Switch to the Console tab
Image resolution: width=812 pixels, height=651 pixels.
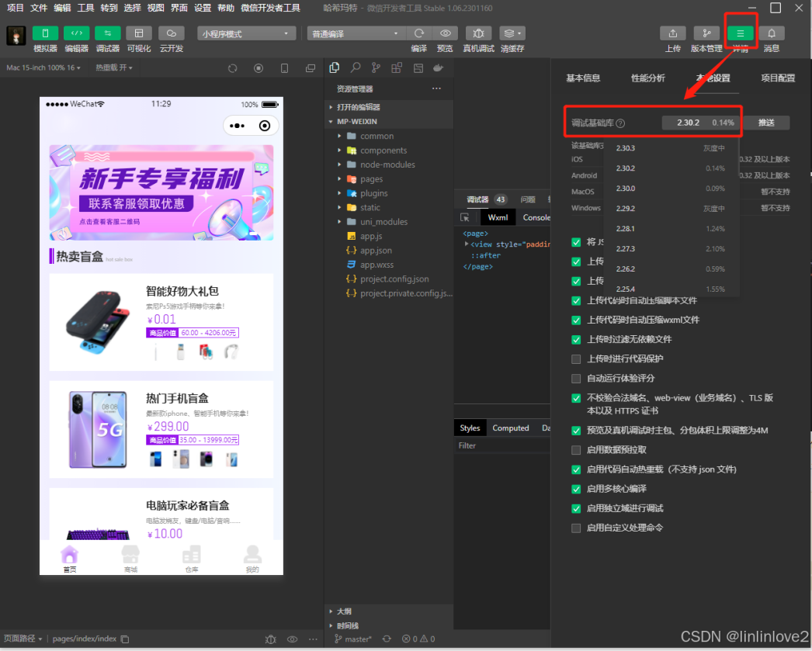536,218
